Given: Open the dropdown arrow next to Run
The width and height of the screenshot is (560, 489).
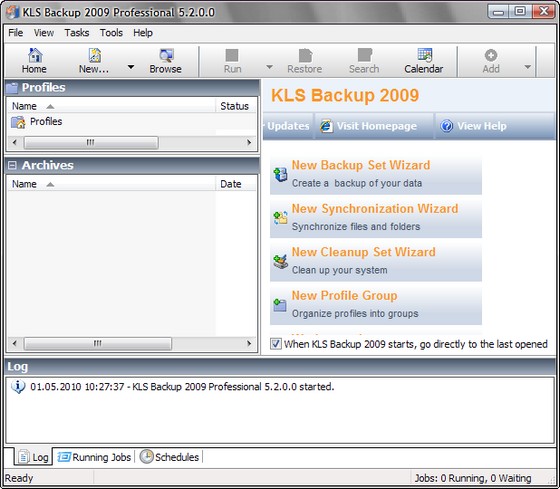Looking at the screenshot, I should 270,67.
